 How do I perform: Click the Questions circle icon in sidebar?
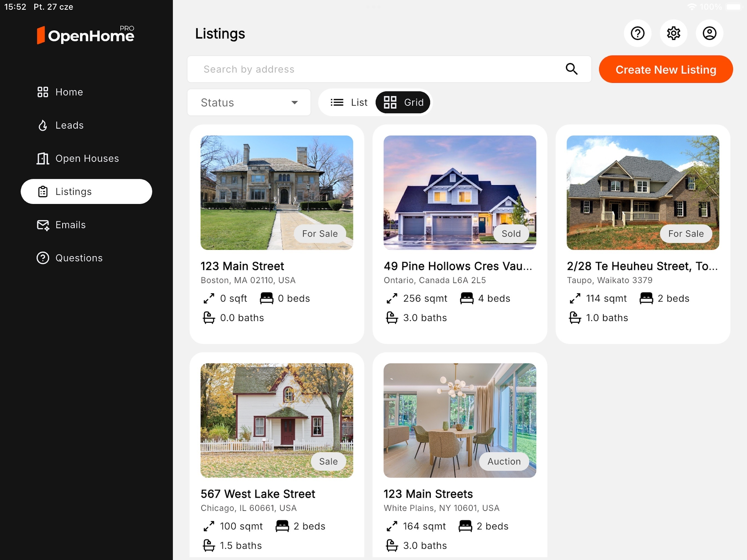43,258
